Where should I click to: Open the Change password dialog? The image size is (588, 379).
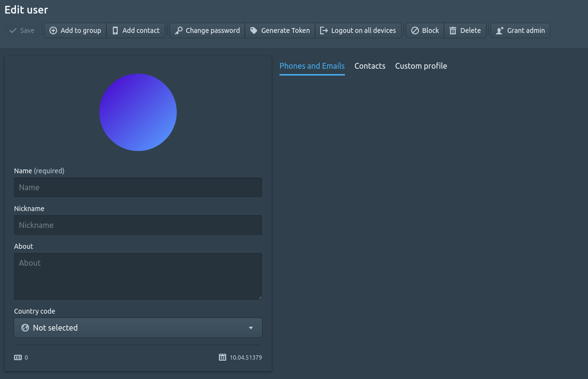click(x=207, y=30)
